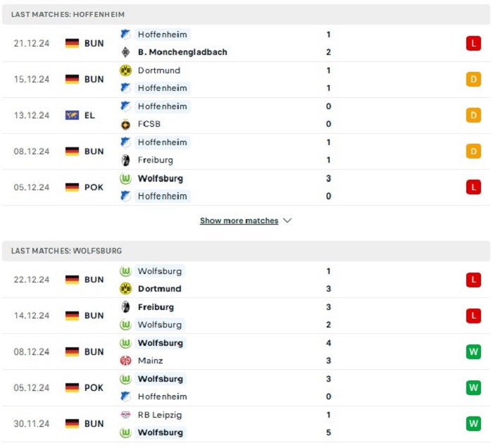493x448 pixels.
Task: Click the Mainz club crest icon
Action: (x=125, y=361)
